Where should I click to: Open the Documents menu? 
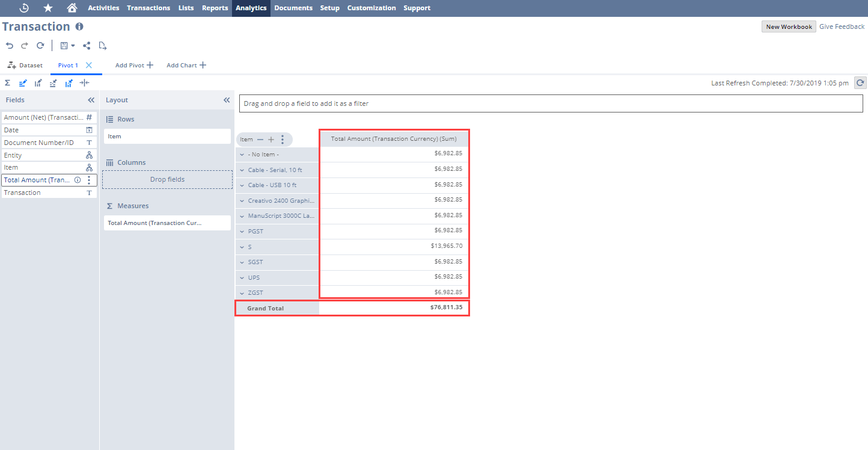coord(293,8)
